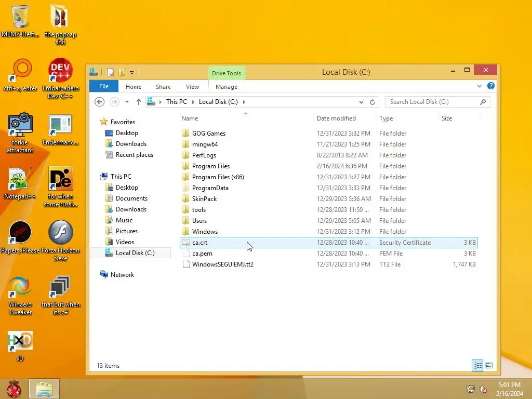Sort by the Size column header
The image size is (532, 399).
click(459, 118)
